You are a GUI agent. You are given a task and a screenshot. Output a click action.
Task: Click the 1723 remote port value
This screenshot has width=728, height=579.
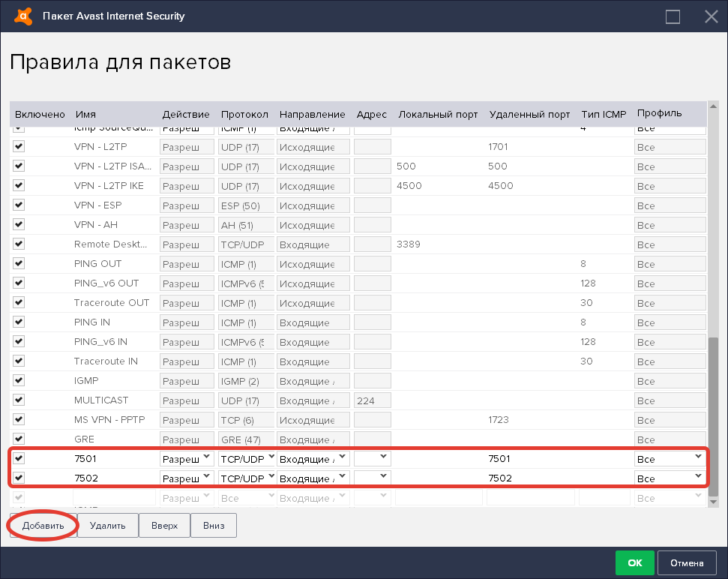pyautogui.click(x=499, y=420)
